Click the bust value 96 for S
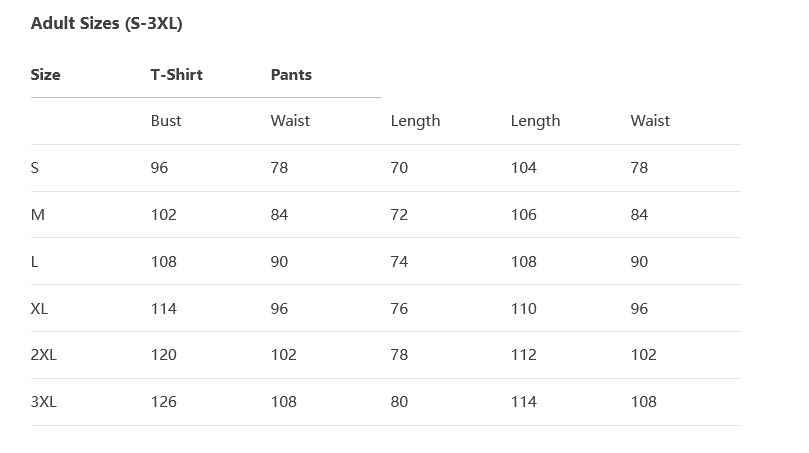 (159, 168)
